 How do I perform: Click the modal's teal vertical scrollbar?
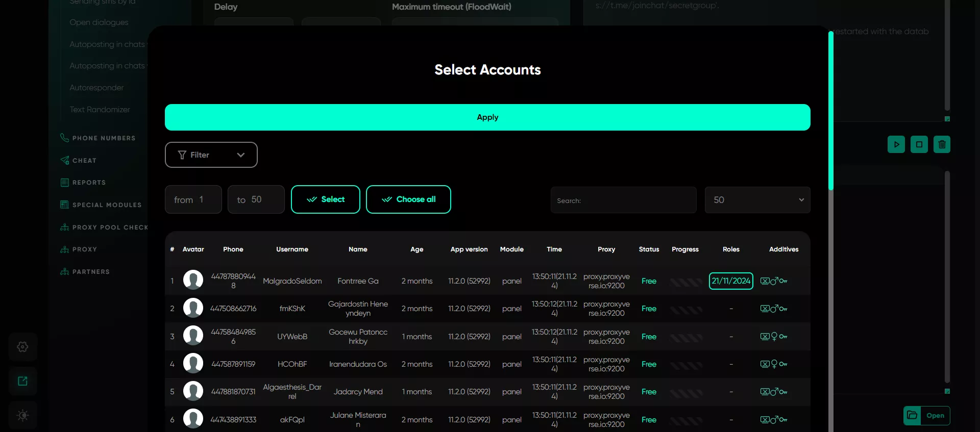[x=831, y=110]
